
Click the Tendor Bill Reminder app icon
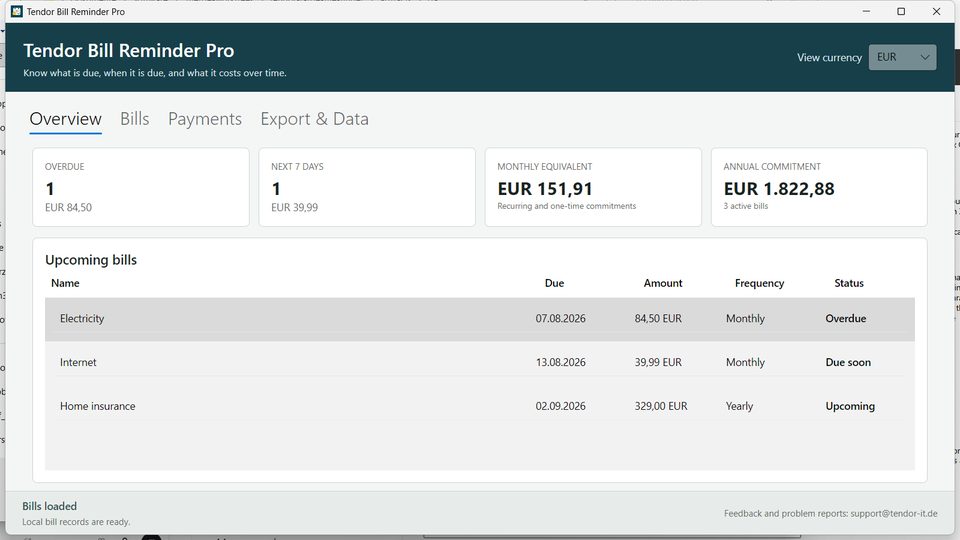point(17,12)
